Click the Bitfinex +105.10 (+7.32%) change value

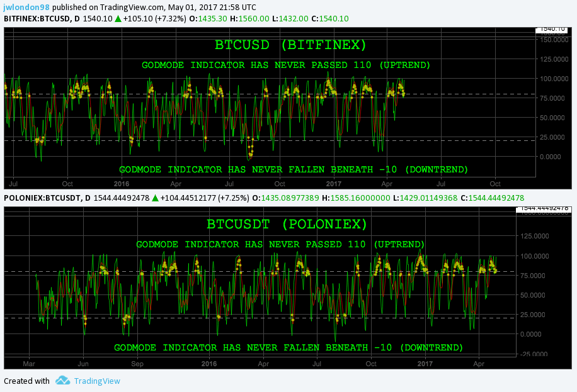(155, 19)
